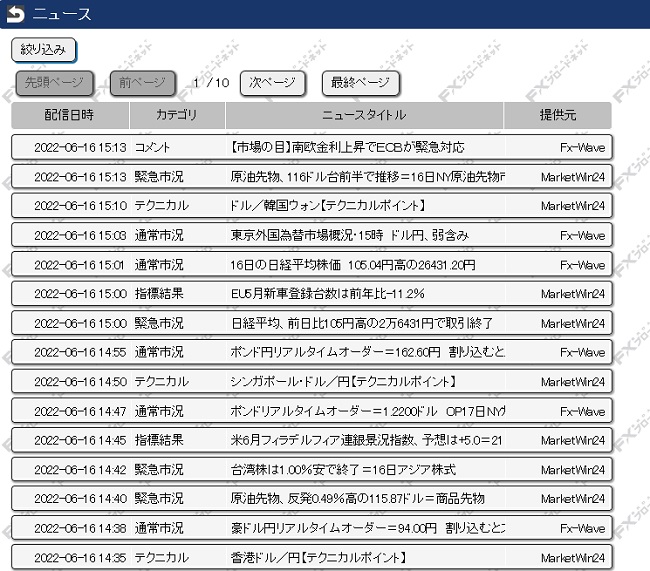Click 指標結果 category in the 15:00 row
Image resolution: width=650 pixels, height=571 pixels.
(x=159, y=294)
